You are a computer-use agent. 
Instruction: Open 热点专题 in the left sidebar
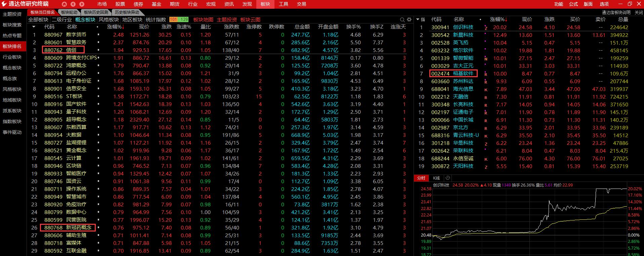12,36
